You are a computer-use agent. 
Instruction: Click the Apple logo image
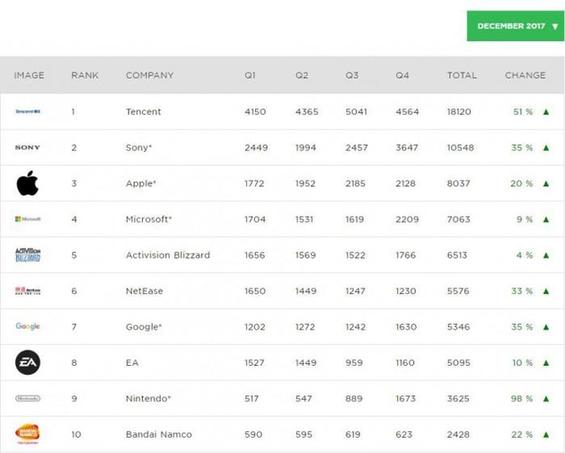click(x=27, y=183)
